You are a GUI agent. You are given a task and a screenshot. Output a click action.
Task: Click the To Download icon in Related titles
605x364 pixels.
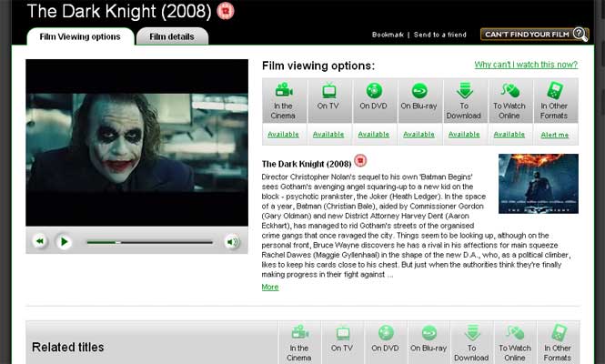472,333
